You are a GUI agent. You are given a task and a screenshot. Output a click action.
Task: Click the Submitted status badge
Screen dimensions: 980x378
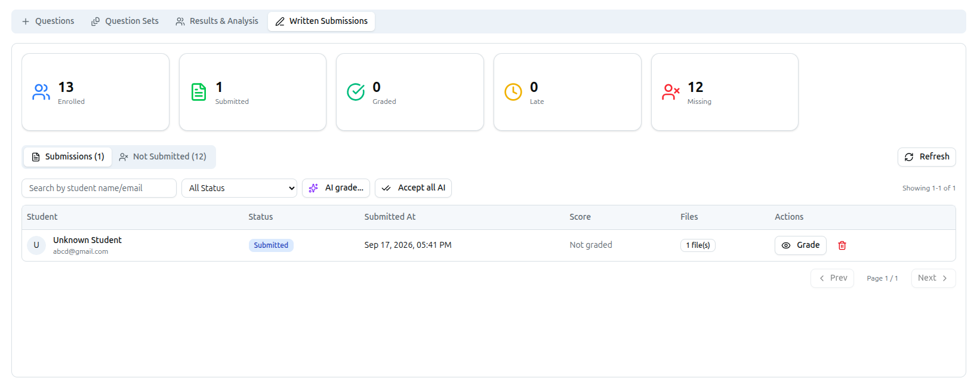271,245
